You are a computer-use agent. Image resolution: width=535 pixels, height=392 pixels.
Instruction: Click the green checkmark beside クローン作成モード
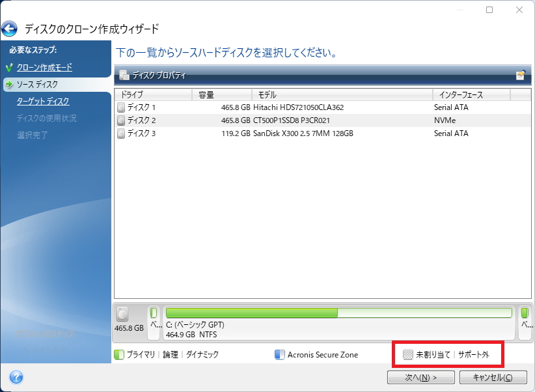pyautogui.click(x=9, y=67)
